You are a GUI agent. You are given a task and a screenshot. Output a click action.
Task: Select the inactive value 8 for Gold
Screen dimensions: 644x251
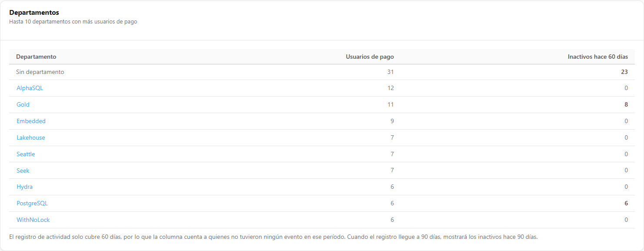(x=626, y=104)
